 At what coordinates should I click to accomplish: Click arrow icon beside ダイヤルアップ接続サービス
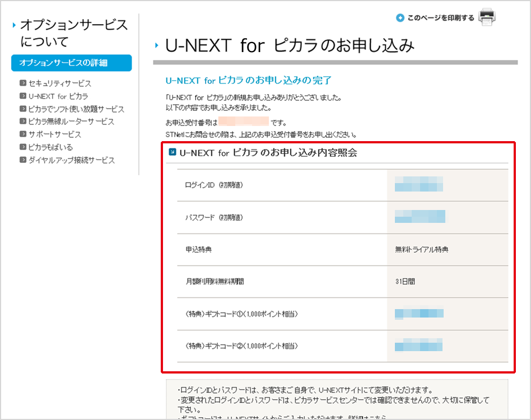(23, 160)
